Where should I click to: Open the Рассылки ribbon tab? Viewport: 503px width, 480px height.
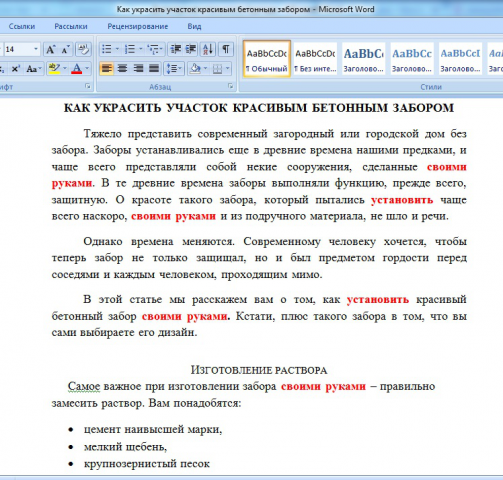point(71,26)
